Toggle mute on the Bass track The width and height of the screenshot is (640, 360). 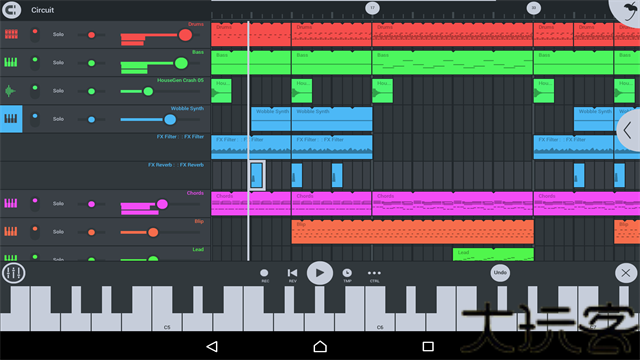35,62
